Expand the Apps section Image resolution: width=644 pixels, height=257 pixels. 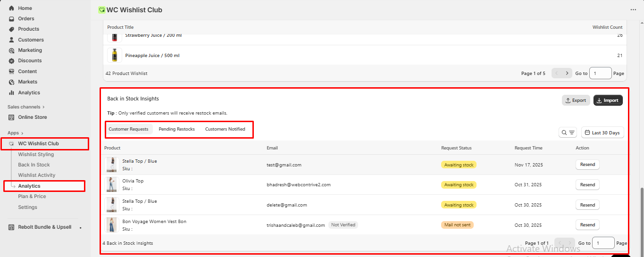[x=16, y=133]
